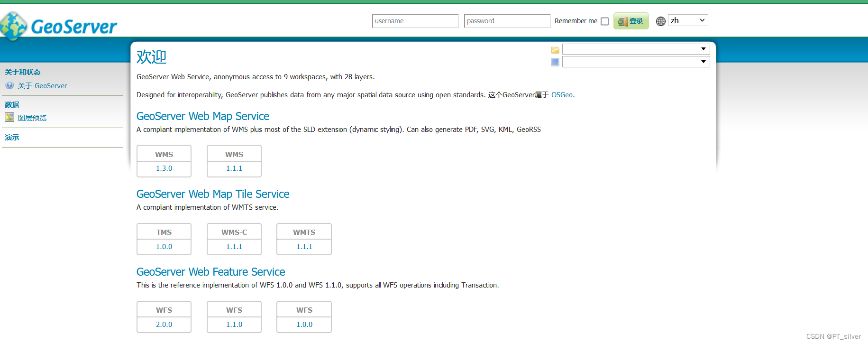
Task: Focus the password input field
Action: pos(507,21)
